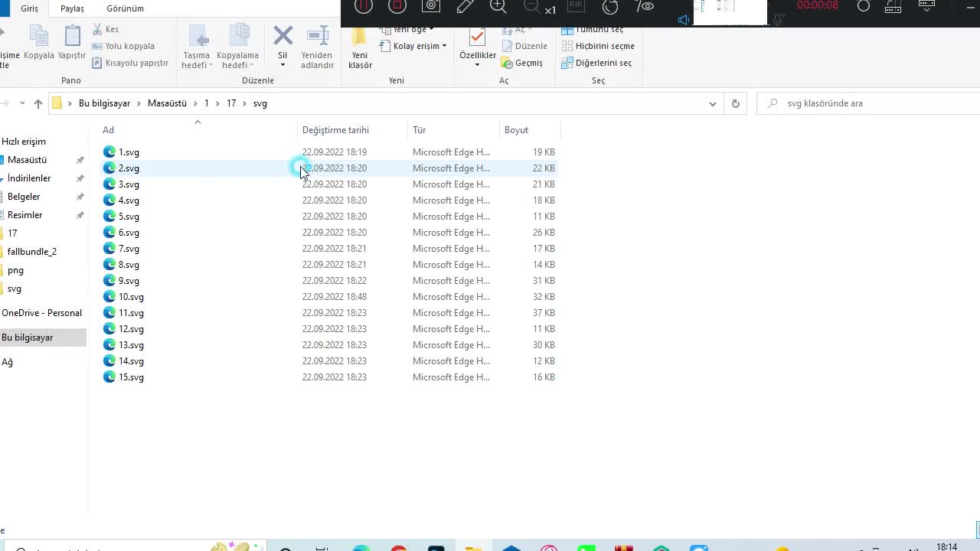Click the Kopyala (copy) ribbon icon
Viewport: 980px width, 551px height.
(x=38, y=37)
